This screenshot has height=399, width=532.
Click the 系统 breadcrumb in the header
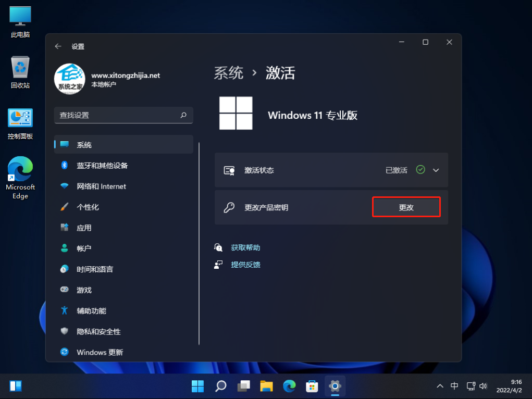[x=229, y=73]
